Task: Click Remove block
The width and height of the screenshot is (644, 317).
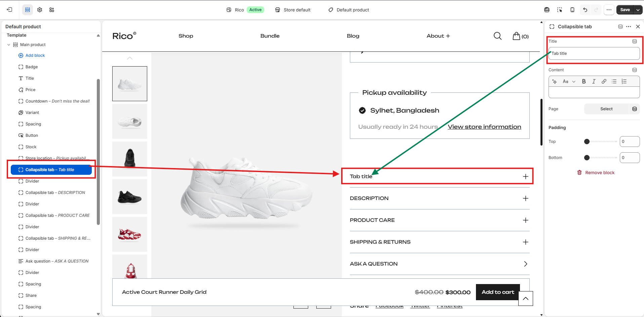Action: coord(596,172)
